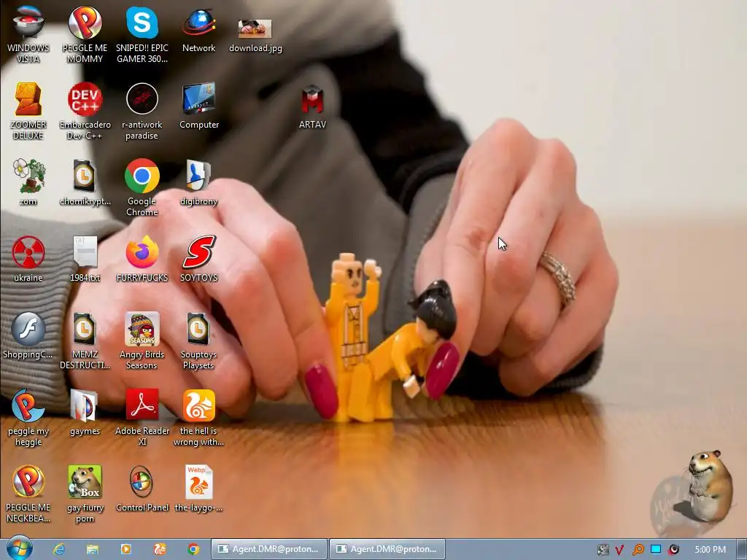Open the Computer desktop icon
Screen dimensions: 747x560
pos(198,106)
